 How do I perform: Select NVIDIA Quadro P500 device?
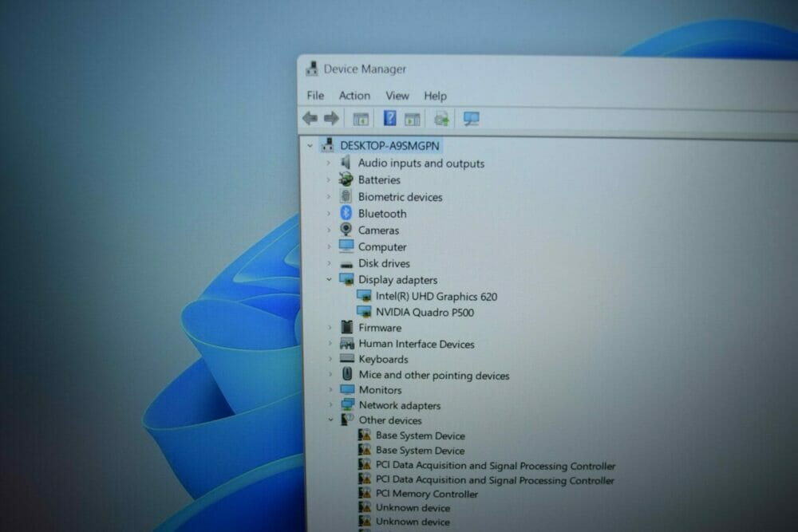[x=425, y=313]
